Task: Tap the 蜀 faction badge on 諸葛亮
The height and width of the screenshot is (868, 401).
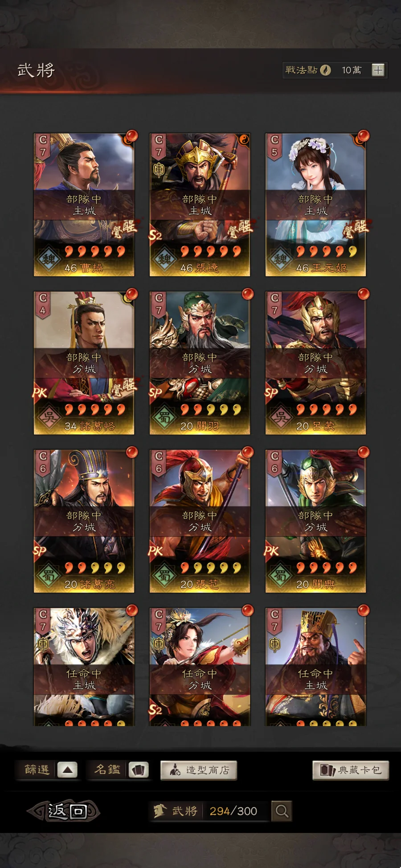Action: [48, 575]
